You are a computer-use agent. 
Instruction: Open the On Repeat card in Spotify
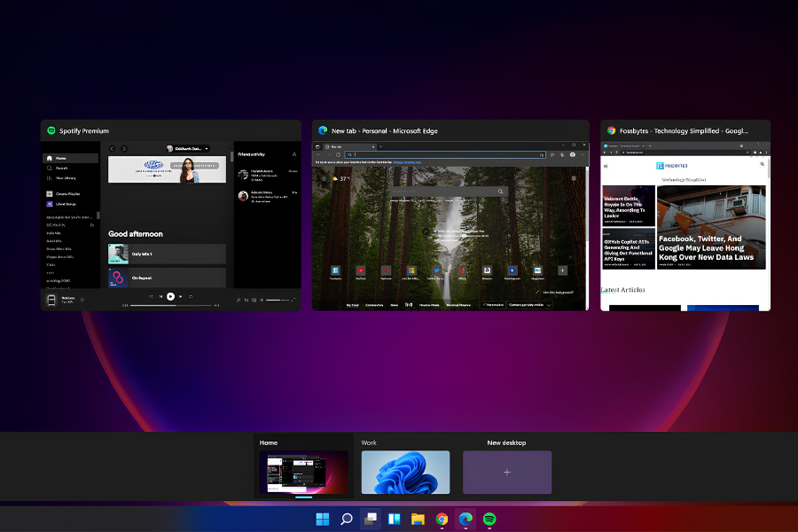tap(167, 278)
